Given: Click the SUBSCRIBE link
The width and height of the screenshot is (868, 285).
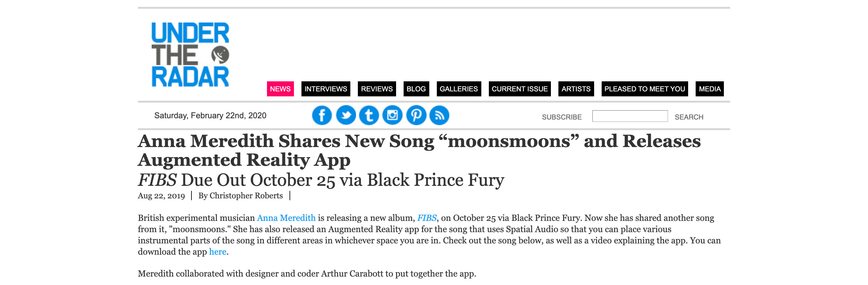Looking at the screenshot, I should 562,117.
